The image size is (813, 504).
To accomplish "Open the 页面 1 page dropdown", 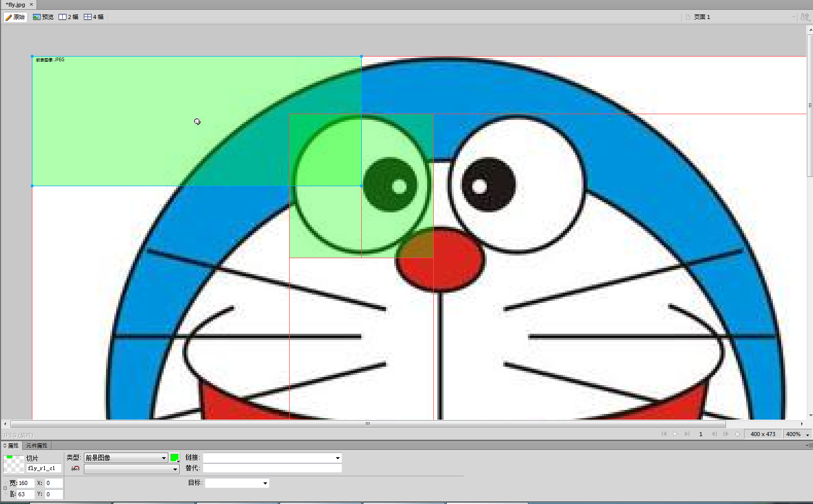I will [x=793, y=17].
